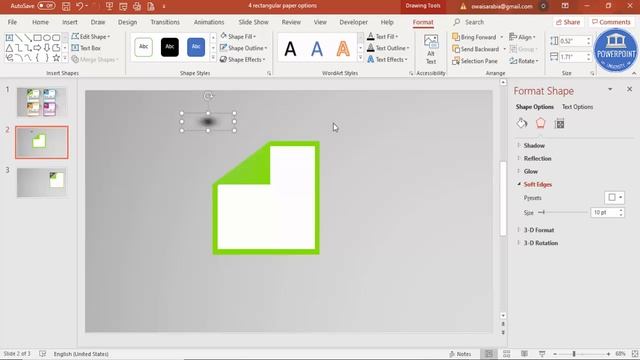Switch to the Home tab
640x360 pixels.
click(x=40, y=22)
